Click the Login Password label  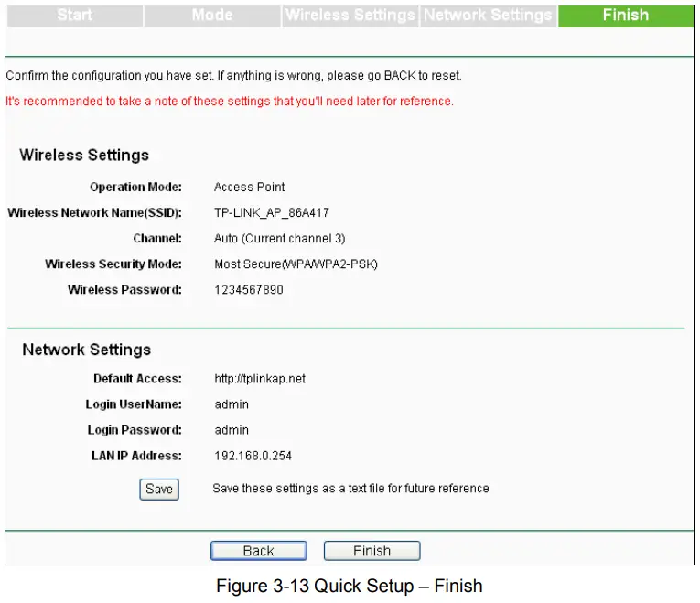click(x=135, y=430)
